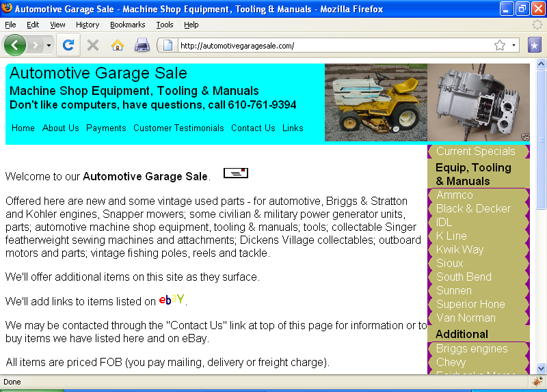547x392 pixels.
Task: Click the grayed Forward navigation arrow
Action: click(x=35, y=45)
